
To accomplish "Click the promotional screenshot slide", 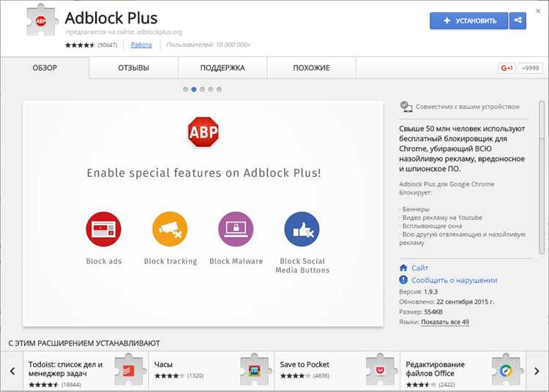I will pos(203,214).
